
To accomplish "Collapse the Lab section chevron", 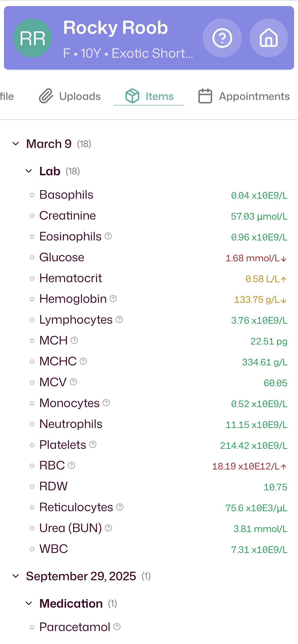I will point(29,171).
